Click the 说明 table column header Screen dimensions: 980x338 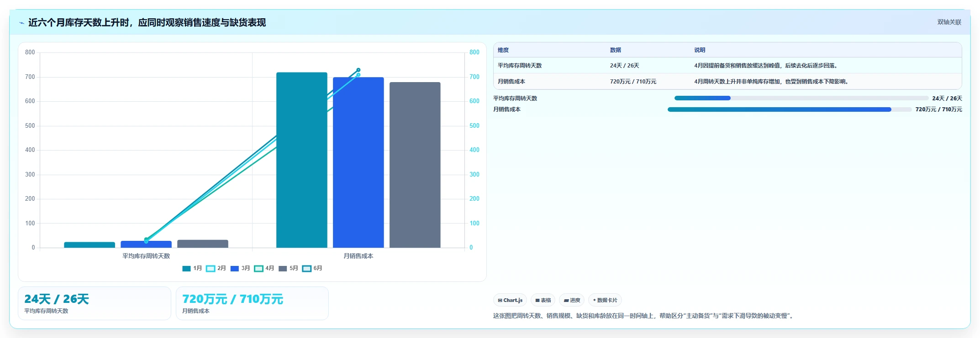click(x=700, y=50)
